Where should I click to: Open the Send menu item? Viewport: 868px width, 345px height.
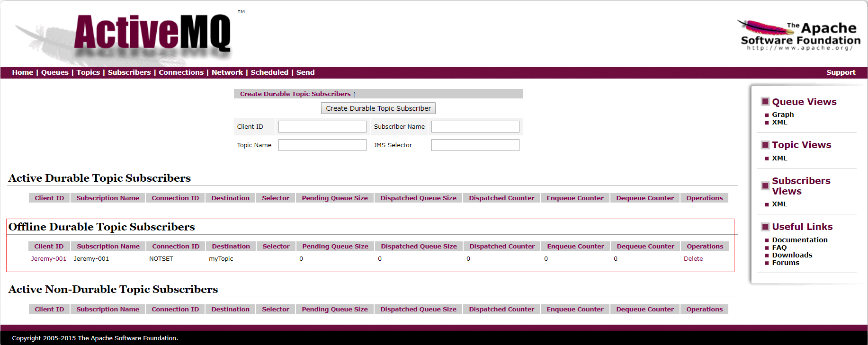[x=305, y=72]
